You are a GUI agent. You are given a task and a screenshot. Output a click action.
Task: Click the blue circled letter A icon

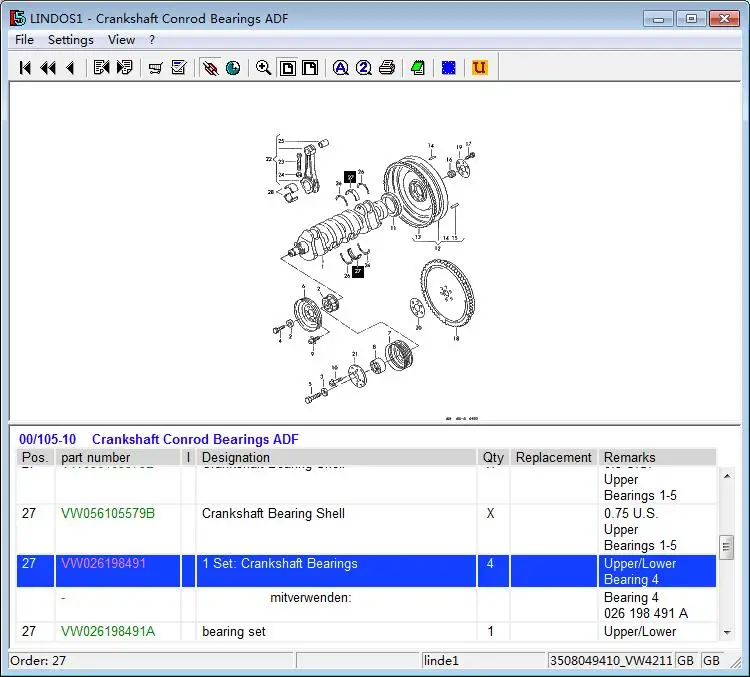[340, 68]
